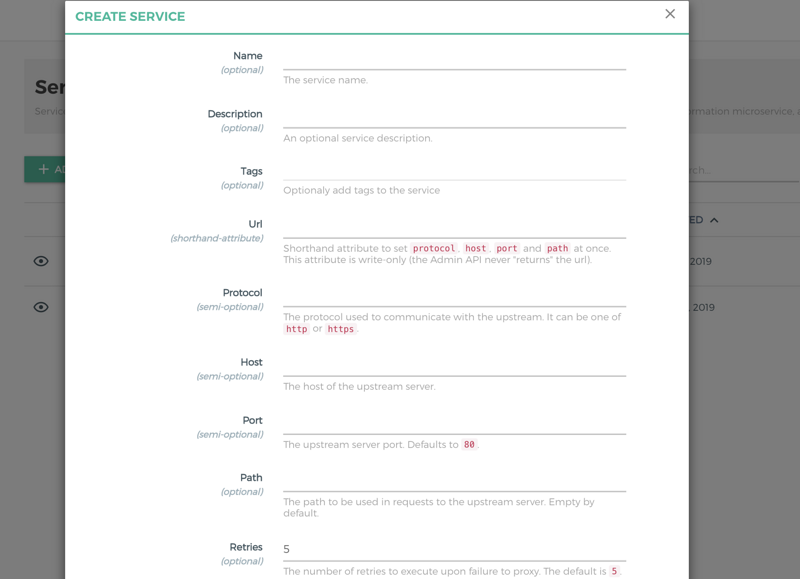Viewport: 800px width, 579px height.
Task: Select the Url shorthand input field
Action: pos(454,226)
